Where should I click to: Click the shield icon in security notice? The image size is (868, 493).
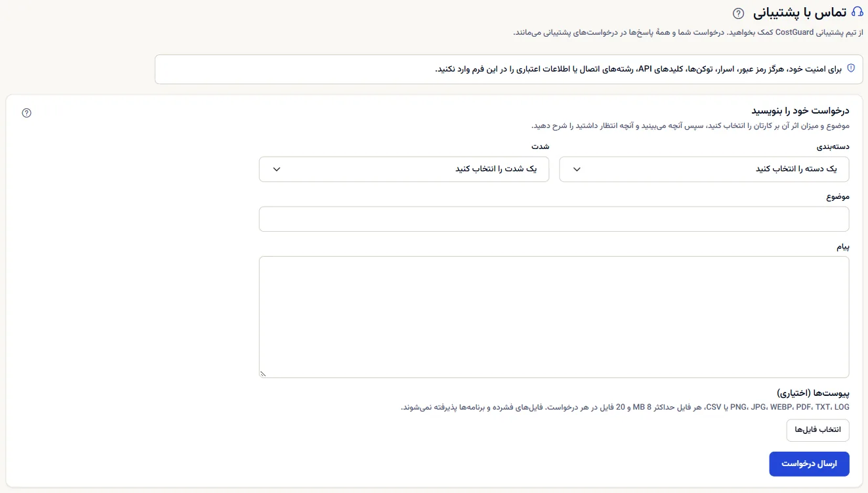click(851, 68)
